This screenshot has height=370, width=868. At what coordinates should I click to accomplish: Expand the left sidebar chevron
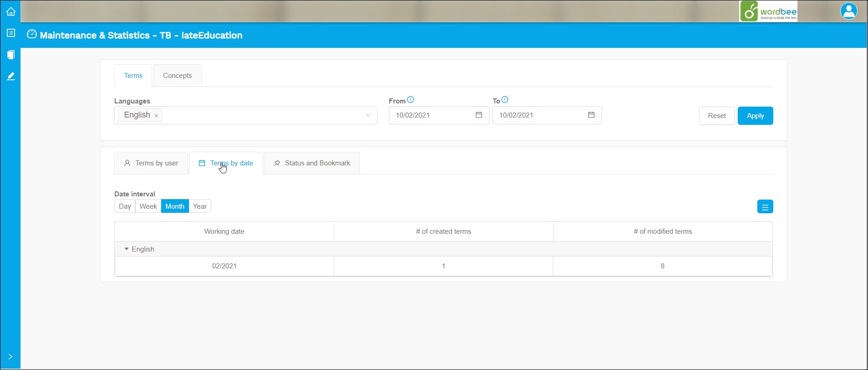(x=10, y=357)
